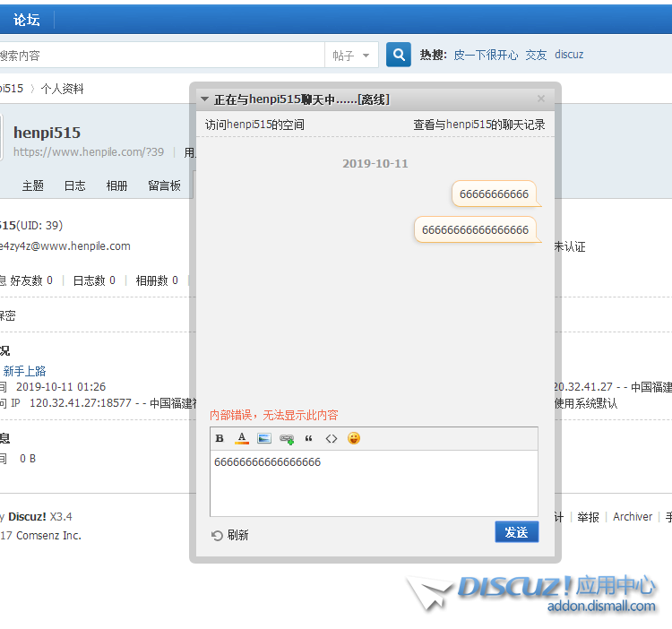
Task: Close the chat dialog window
Action: (540, 99)
